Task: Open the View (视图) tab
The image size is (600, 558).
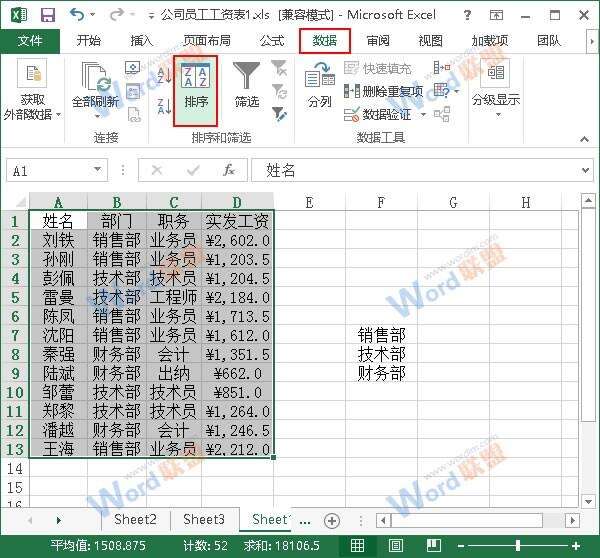Action: coord(430,41)
